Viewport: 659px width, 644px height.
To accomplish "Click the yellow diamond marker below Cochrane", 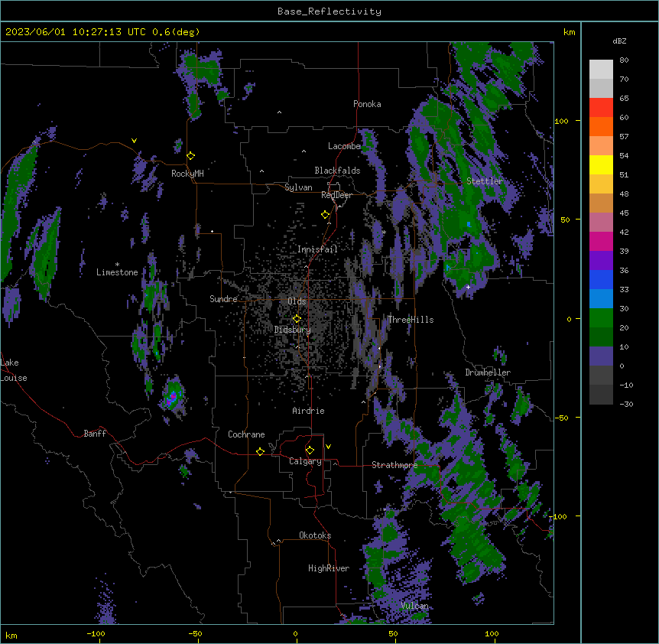I will click(260, 451).
